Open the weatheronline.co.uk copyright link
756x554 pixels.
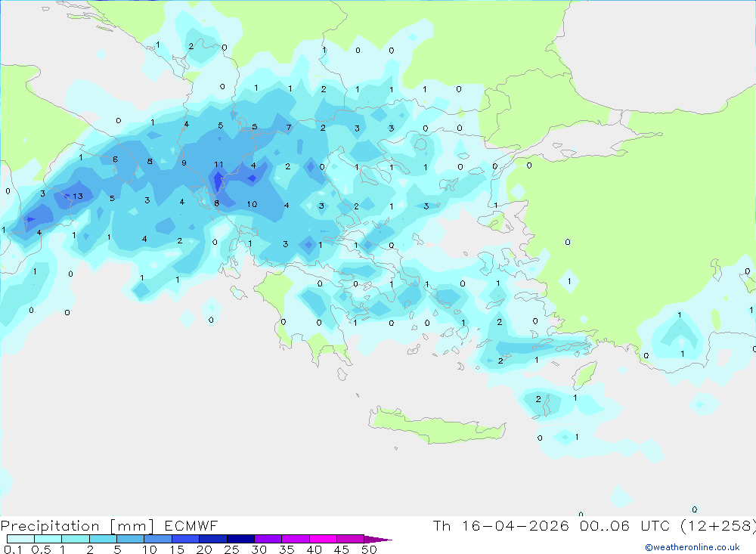pyautogui.click(x=692, y=547)
